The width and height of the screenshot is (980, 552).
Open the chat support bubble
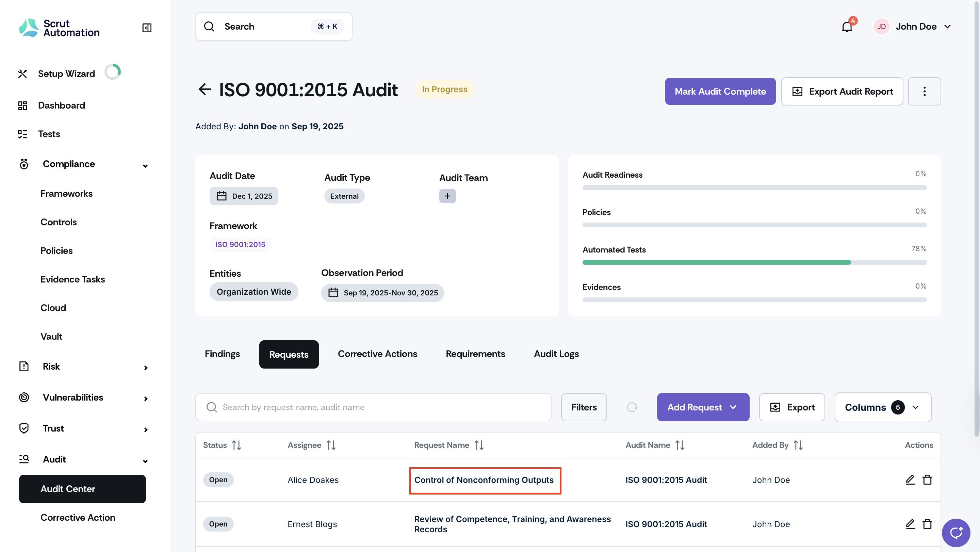[955, 532]
